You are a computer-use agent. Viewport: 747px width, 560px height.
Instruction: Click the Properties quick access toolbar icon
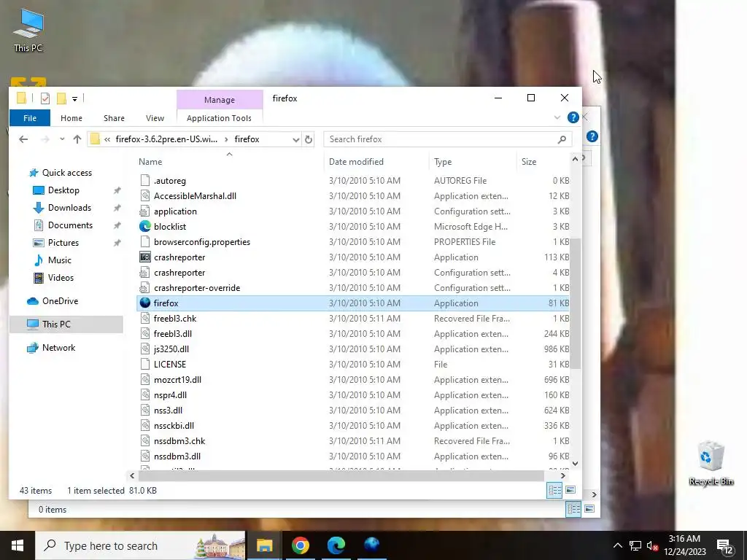(45, 98)
